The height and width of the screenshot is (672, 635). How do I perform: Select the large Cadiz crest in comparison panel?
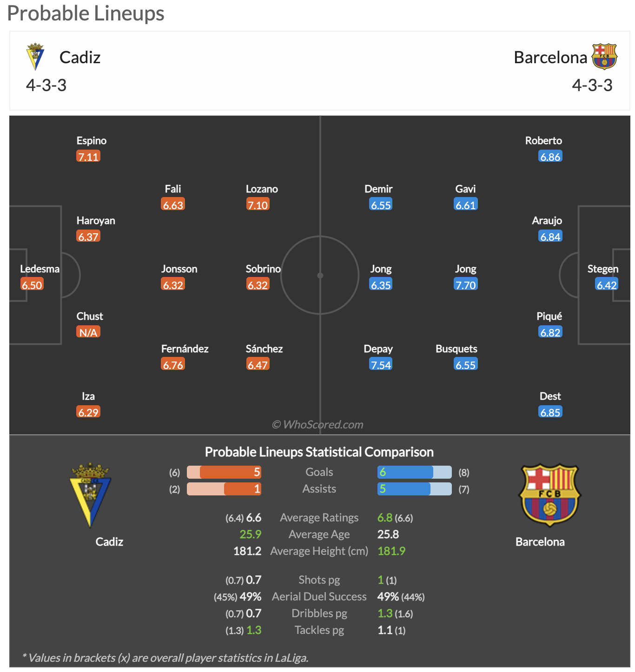[x=90, y=495]
